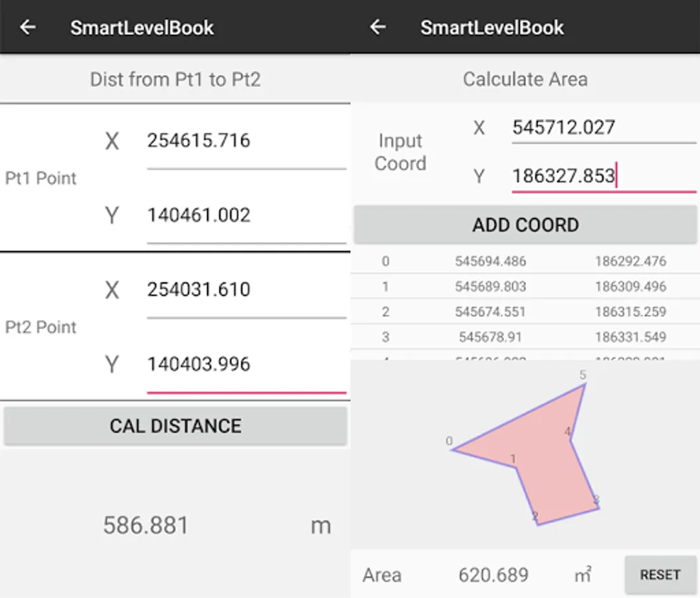Edit Pt2 X field 254031.610
The height and width of the screenshot is (598, 700).
[246, 290]
